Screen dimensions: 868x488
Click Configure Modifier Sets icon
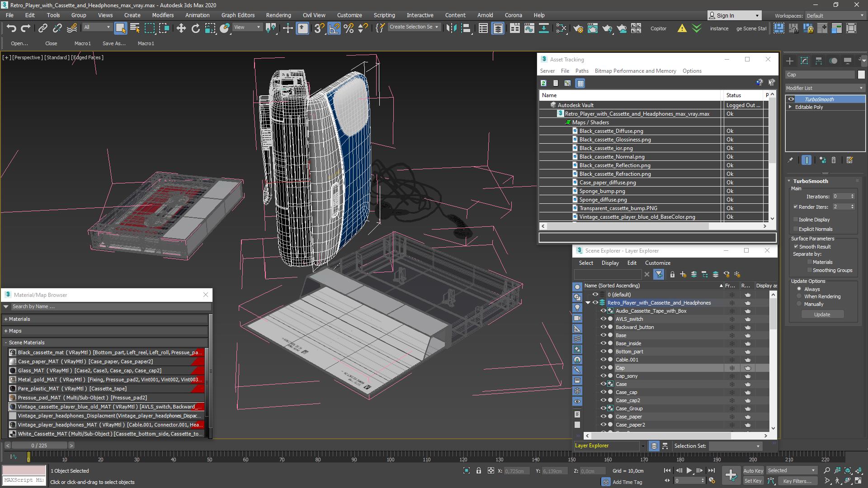coord(849,160)
